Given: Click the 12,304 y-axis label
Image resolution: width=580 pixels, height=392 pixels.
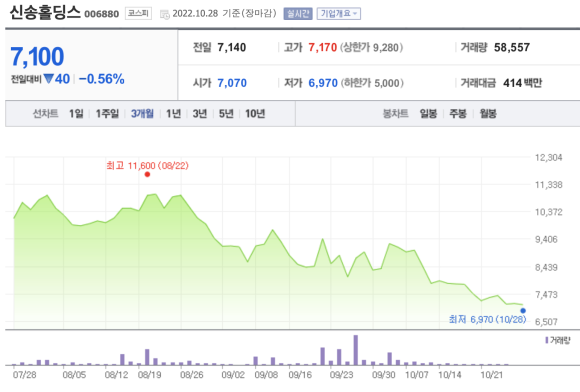Looking at the screenshot, I should tap(549, 158).
